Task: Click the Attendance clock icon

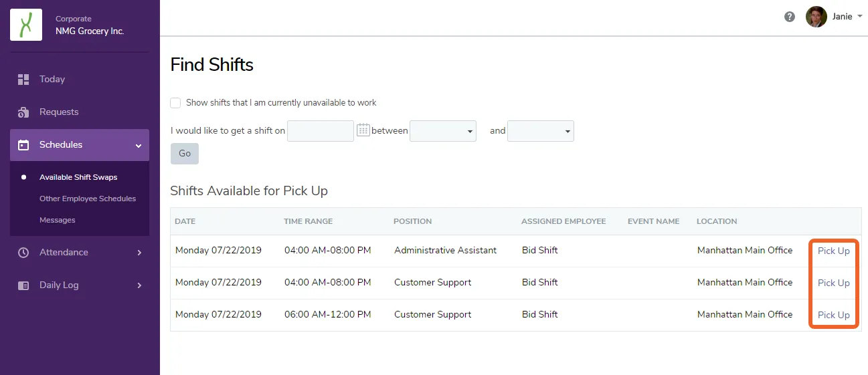Action: click(23, 253)
